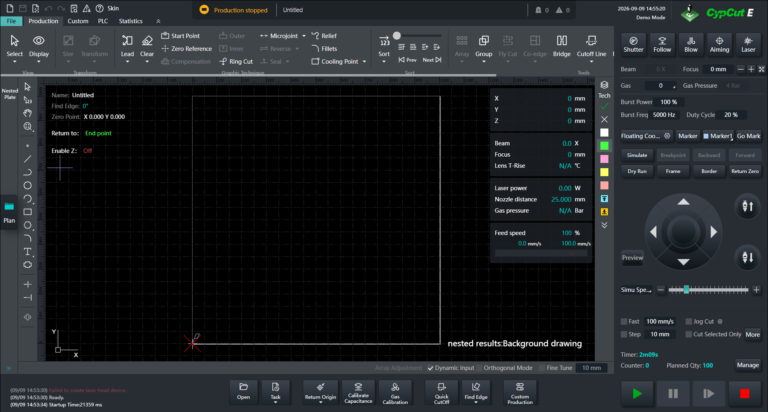Open the Find Edge tool

coord(476,392)
